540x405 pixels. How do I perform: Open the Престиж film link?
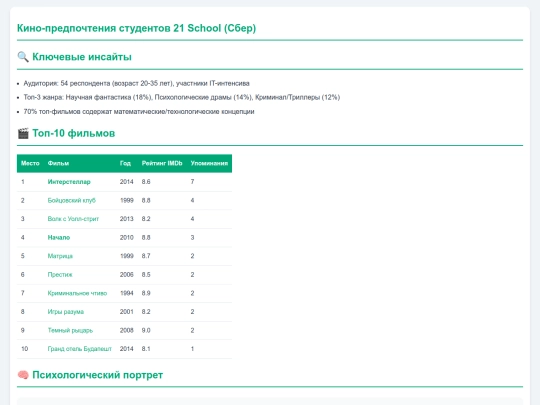[60, 275]
